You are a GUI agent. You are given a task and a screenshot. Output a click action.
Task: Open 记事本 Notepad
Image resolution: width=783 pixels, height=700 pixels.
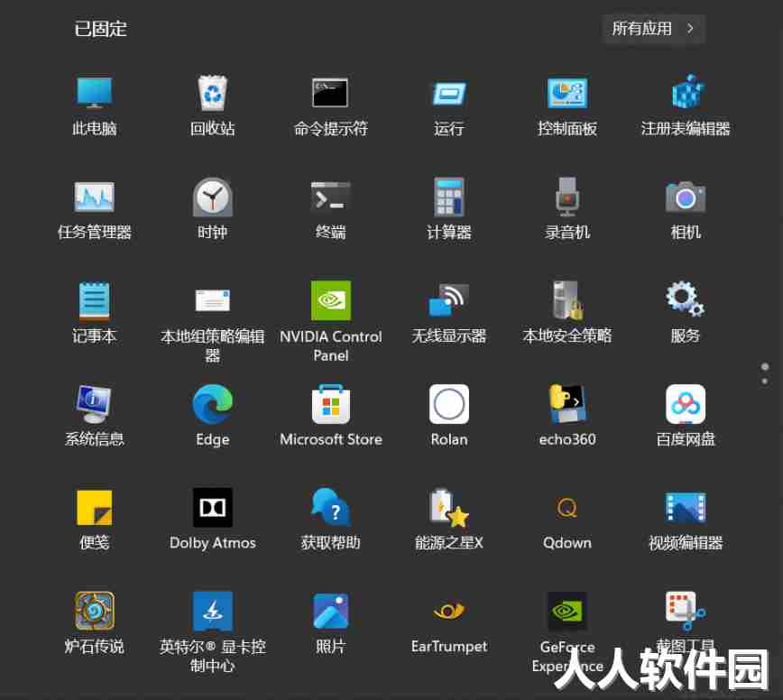pyautogui.click(x=95, y=300)
